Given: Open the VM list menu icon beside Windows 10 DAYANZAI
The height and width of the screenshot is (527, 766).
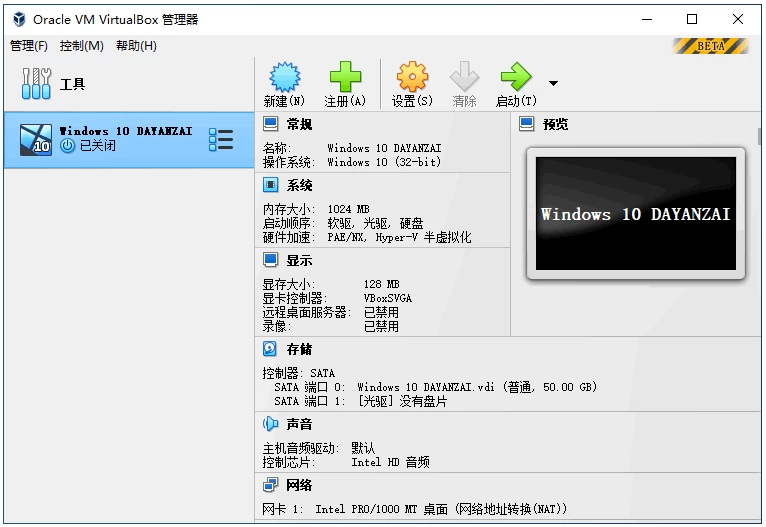Looking at the screenshot, I should point(221,140).
